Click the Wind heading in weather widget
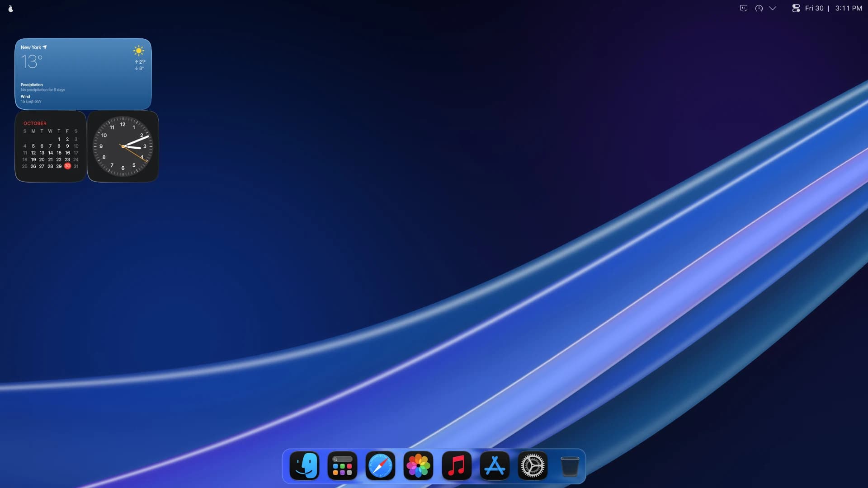This screenshot has height=488, width=868. click(x=25, y=96)
